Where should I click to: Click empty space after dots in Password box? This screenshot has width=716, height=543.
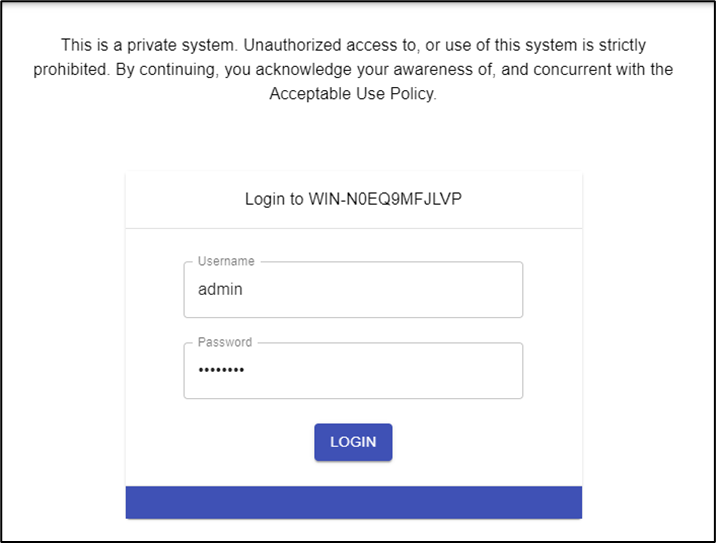(400, 371)
